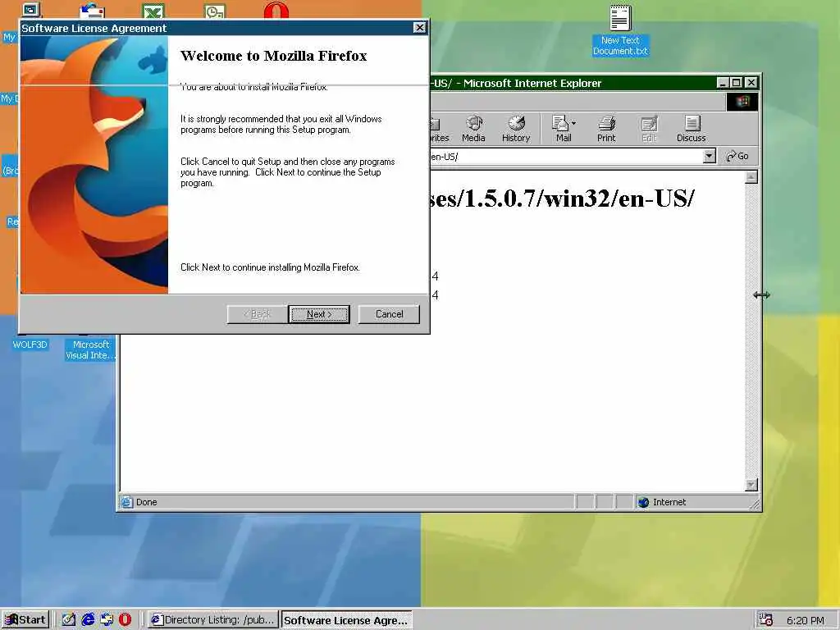Click the 6:20 PM taskbar clock
The width and height of the screenshot is (840, 630).
[x=806, y=620]
